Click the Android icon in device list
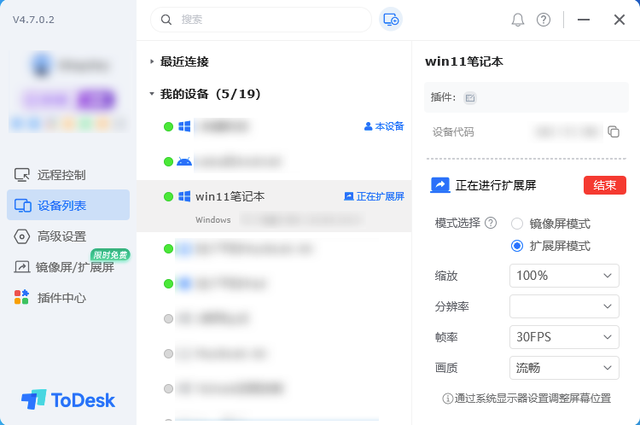Image resolution: width=640 pixels, height=425 pixels. tap(184, 162)
